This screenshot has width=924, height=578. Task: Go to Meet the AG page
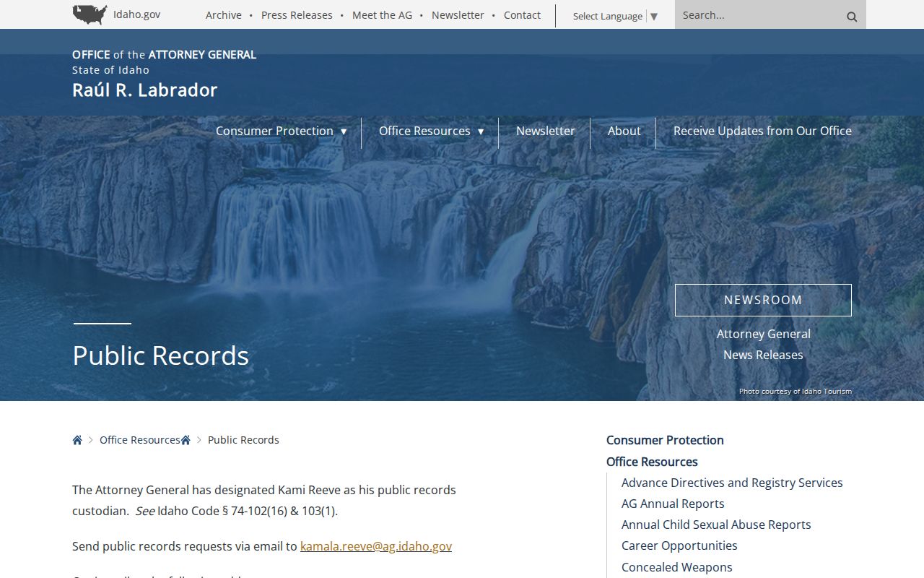coord(383,15)
